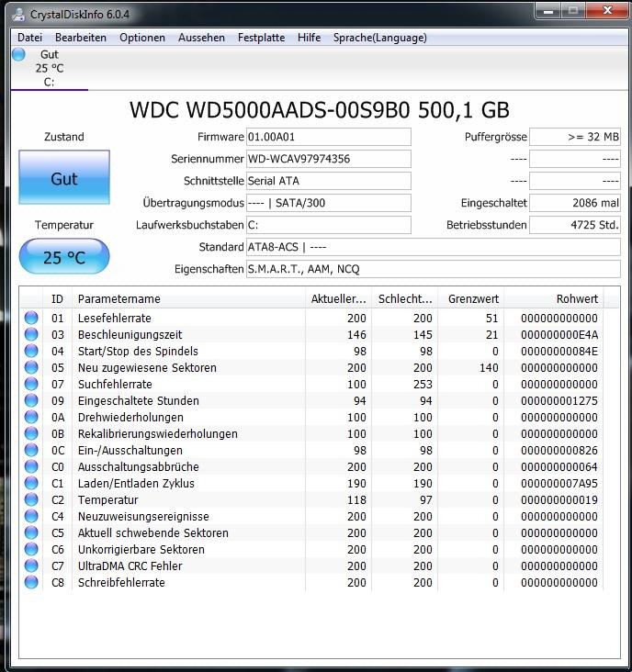Click the 25 °C temperature button
The height and width of the screenshot is (672, 632).
click(x=64, y=256)
